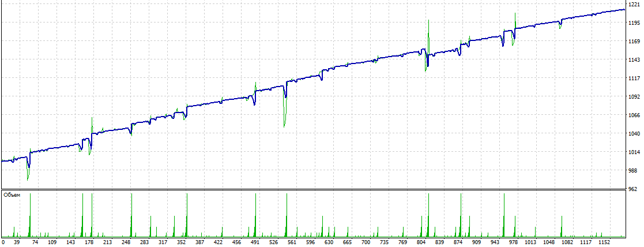Select the 988 vertical axis value

[x=633, y=171]
